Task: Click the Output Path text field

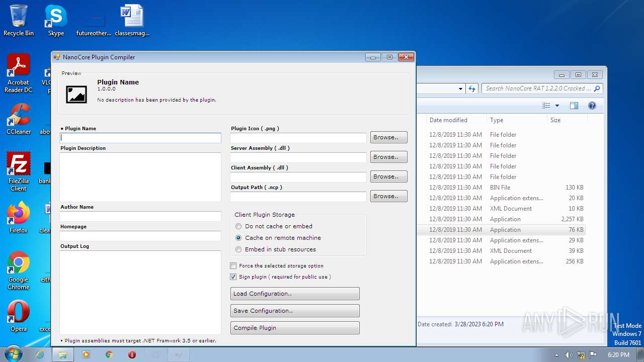Action: [x=298, y=196]
